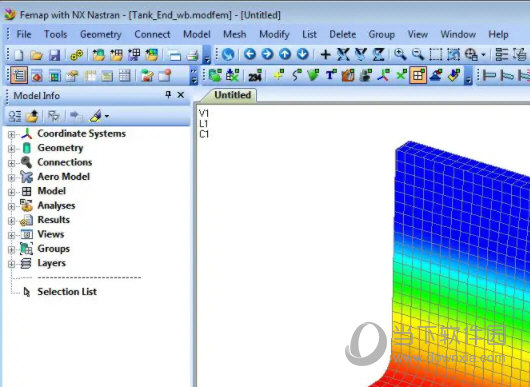Rotate the view up with the blue arrow

pos(285,54)
